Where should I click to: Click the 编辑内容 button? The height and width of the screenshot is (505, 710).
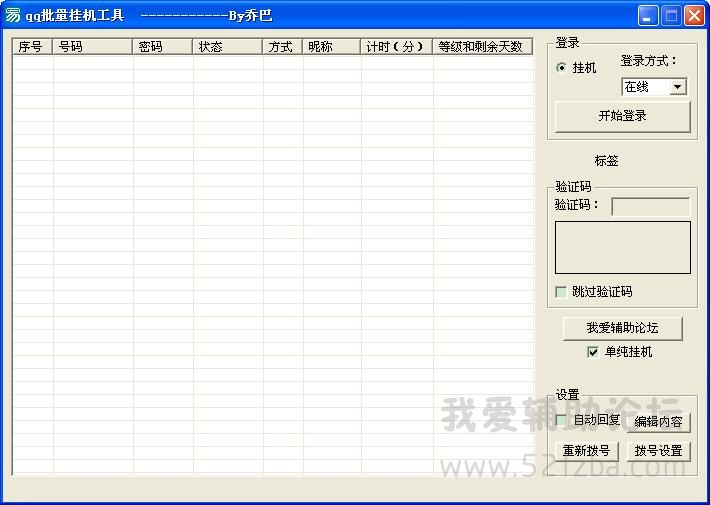click(x=658, y=422)
